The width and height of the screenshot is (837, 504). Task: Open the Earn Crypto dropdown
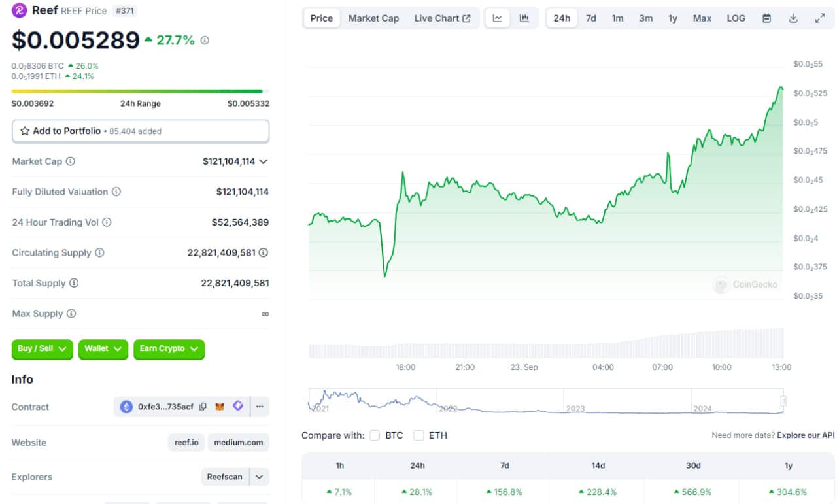pos(169,349)
